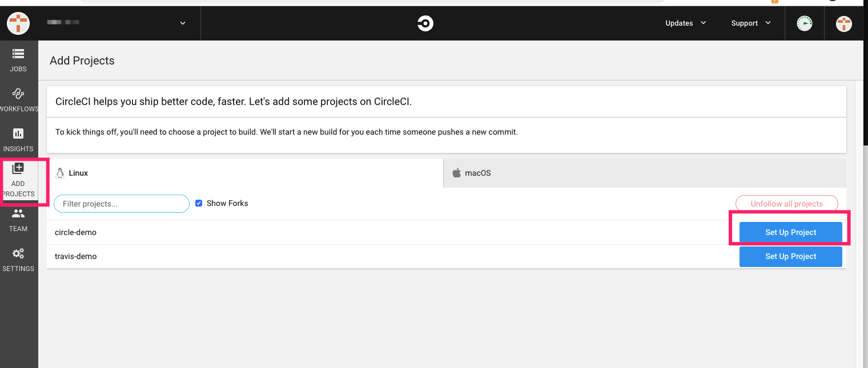Open the Settings gears icon
The width and height of the screenshot is (868, 368).
coord(18,253)
